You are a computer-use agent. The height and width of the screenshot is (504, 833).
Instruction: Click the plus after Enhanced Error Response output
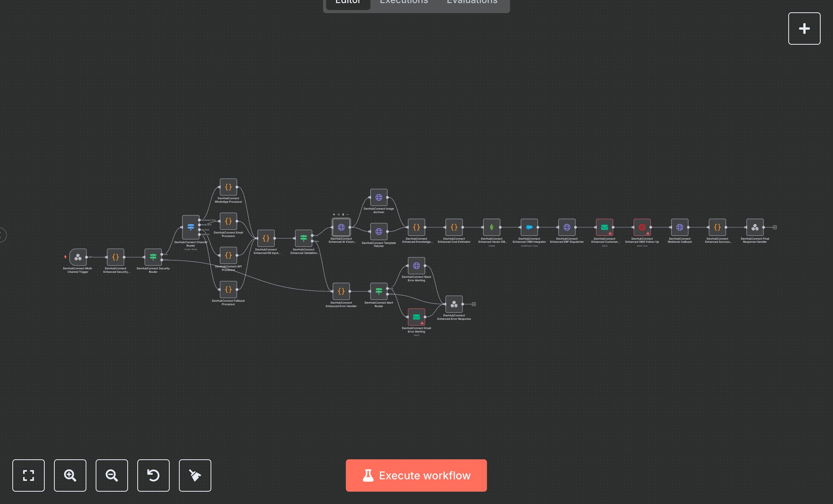[474, 304]
